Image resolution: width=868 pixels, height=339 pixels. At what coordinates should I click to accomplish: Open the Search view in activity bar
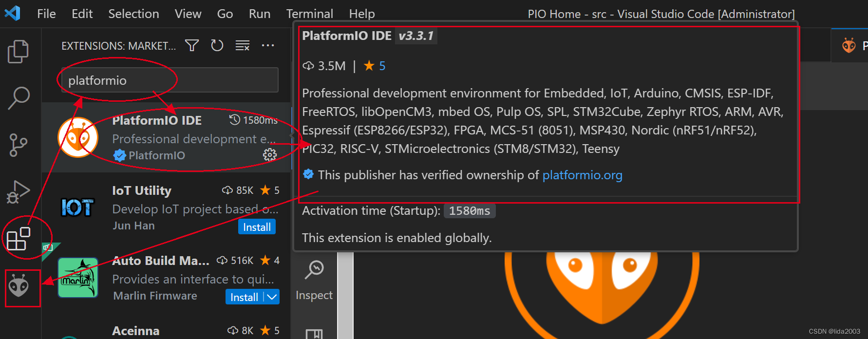click(x=19, y=98)
